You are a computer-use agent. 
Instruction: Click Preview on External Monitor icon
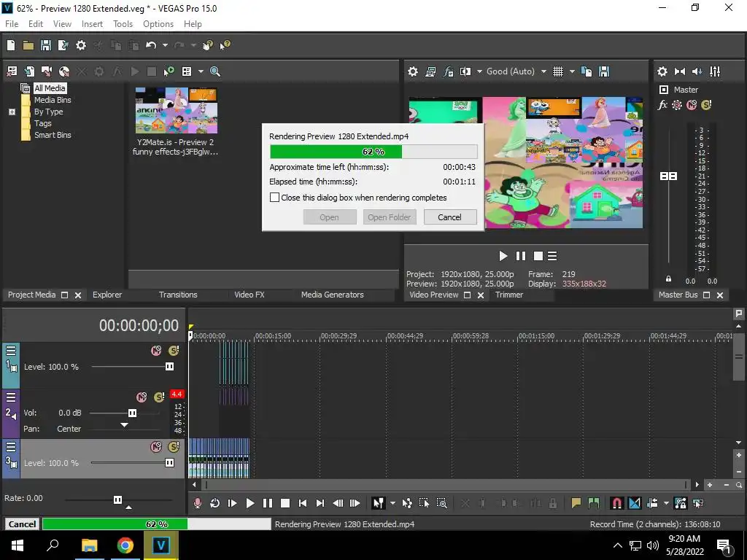point(430,71)
